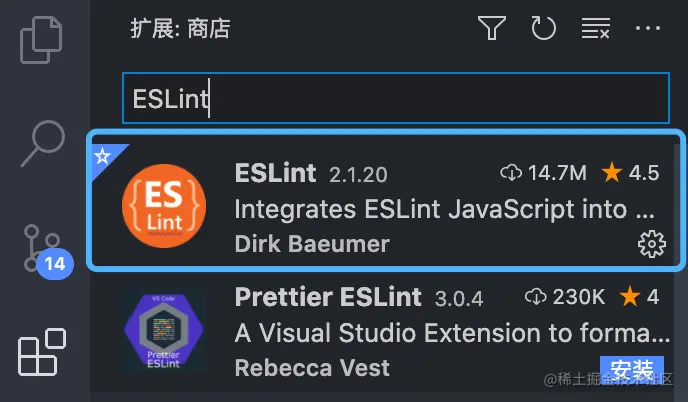Open the Extensions view icon
The image size is (688, 402).
[42, 352]
